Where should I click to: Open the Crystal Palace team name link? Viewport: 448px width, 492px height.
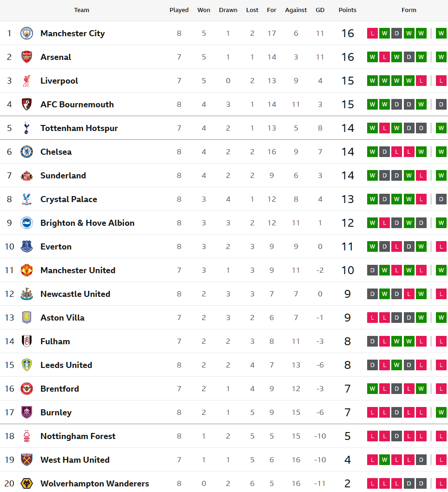(69, 199)
